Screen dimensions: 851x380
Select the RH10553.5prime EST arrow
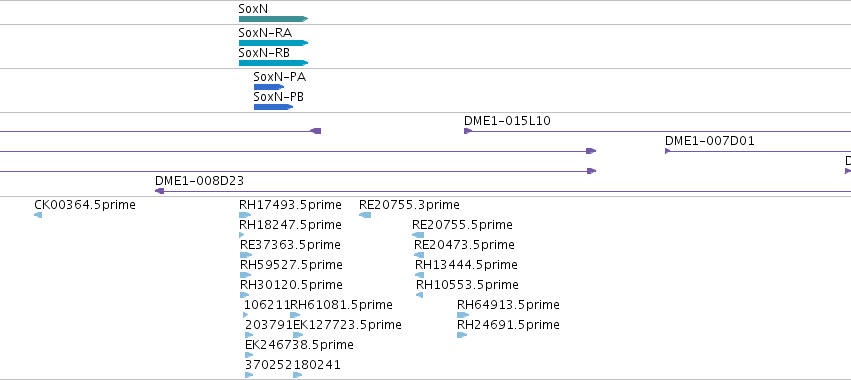(420, 295)
